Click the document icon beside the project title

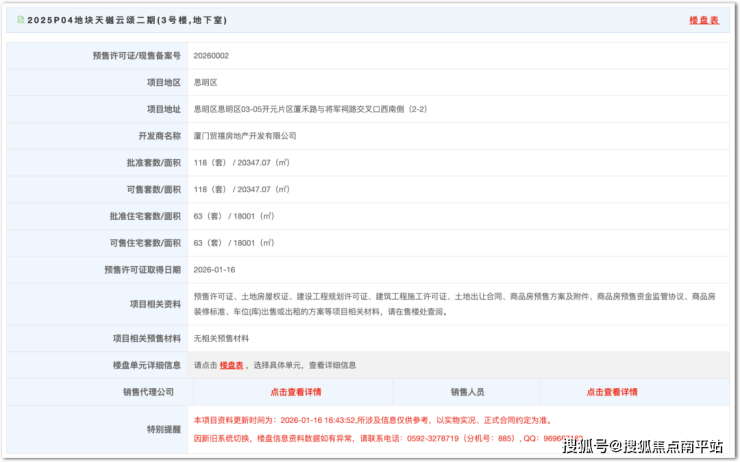tap(21, 20)
